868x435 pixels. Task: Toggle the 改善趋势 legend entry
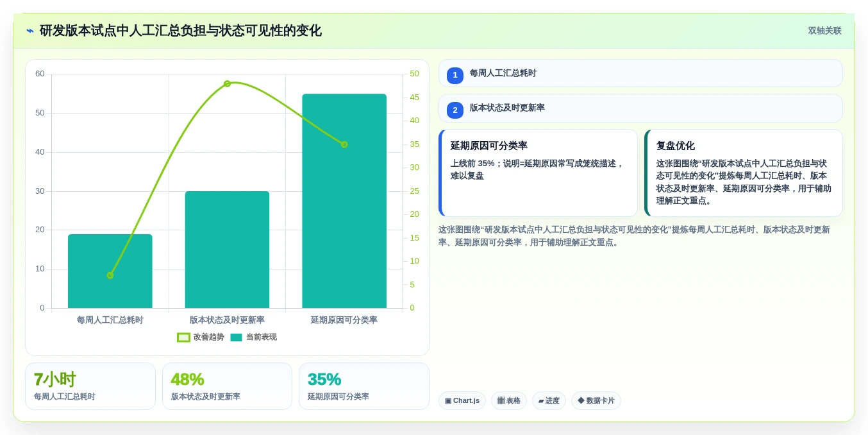(x=201, y=337)
